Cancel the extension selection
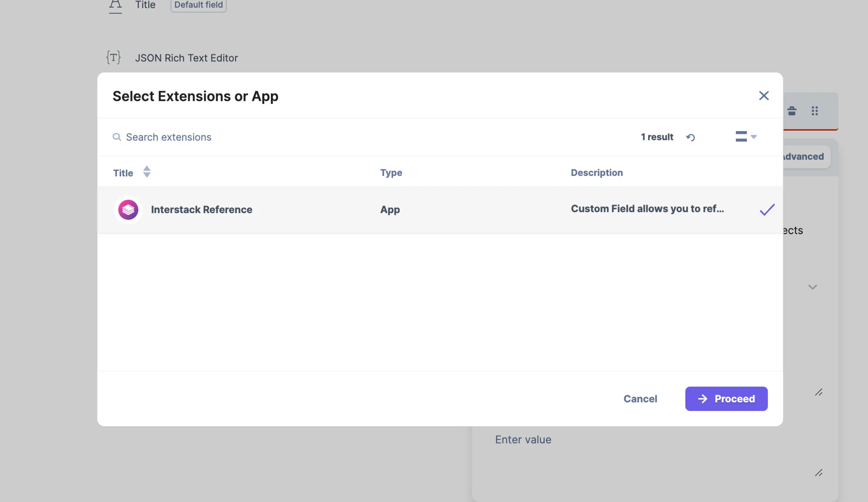This screenshot has height=502, width=868. 640,399
